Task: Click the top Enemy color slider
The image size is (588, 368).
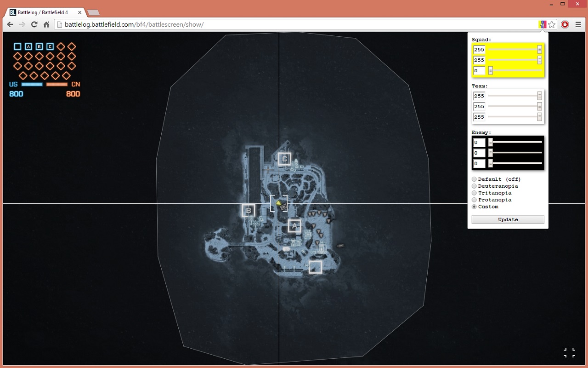Action: 515,142
